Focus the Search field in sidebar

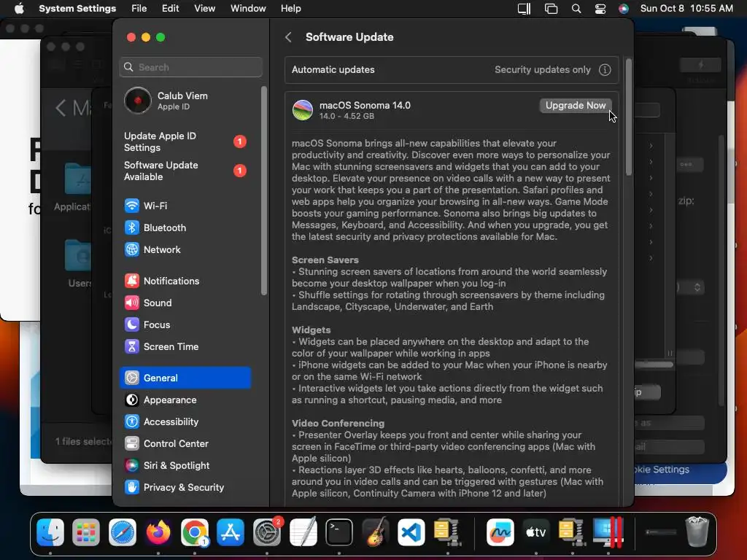[190, 67]
